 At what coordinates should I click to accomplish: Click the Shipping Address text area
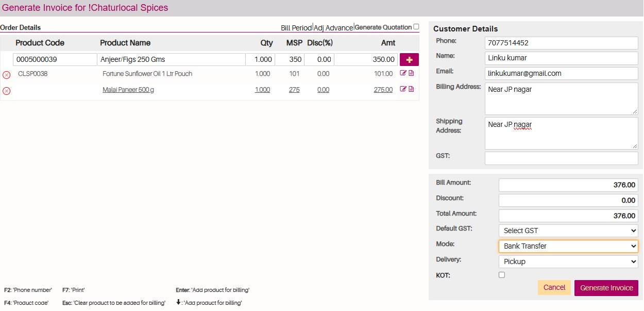(x=562, y=133)
